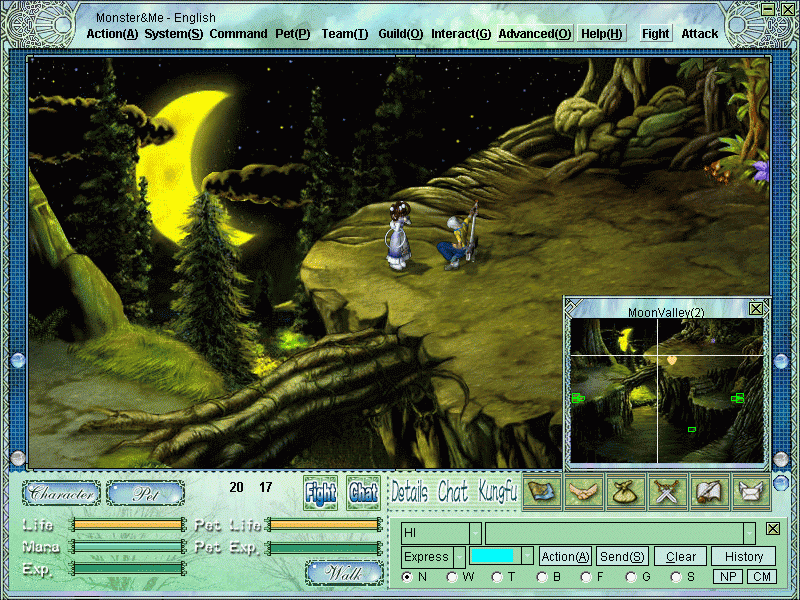The image size is (800, 600).
Task: Open the Command menu
Action: pos(238,34)
